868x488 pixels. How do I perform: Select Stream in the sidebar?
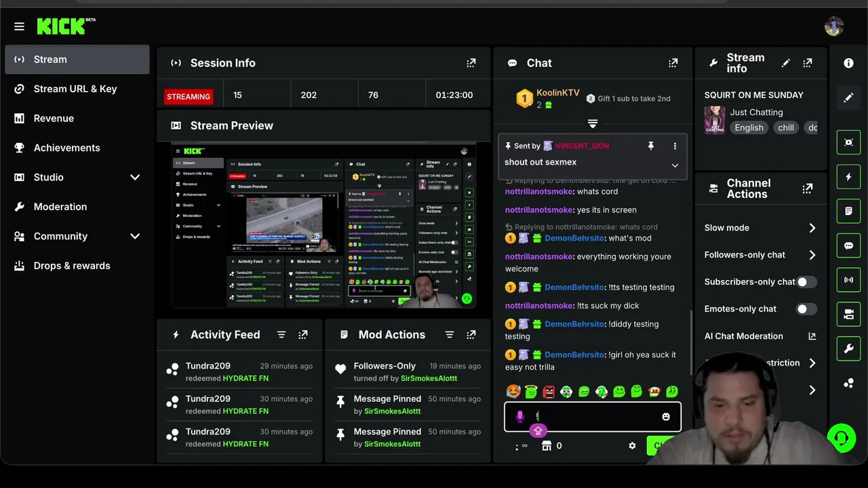click(x=77, y=60)
